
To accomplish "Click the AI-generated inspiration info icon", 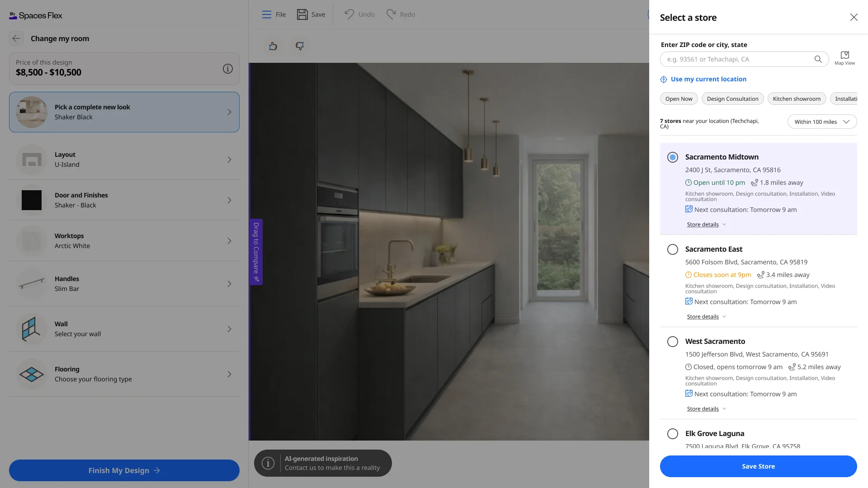I will tap(268, 463).
